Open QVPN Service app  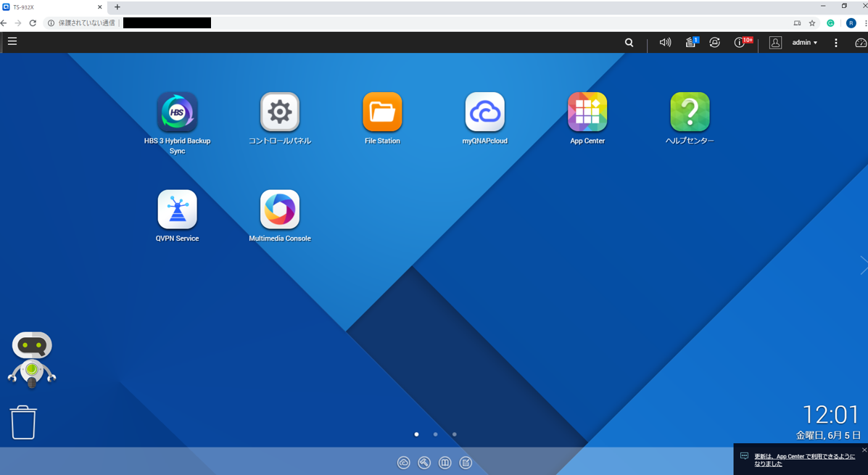click(177, 210)
